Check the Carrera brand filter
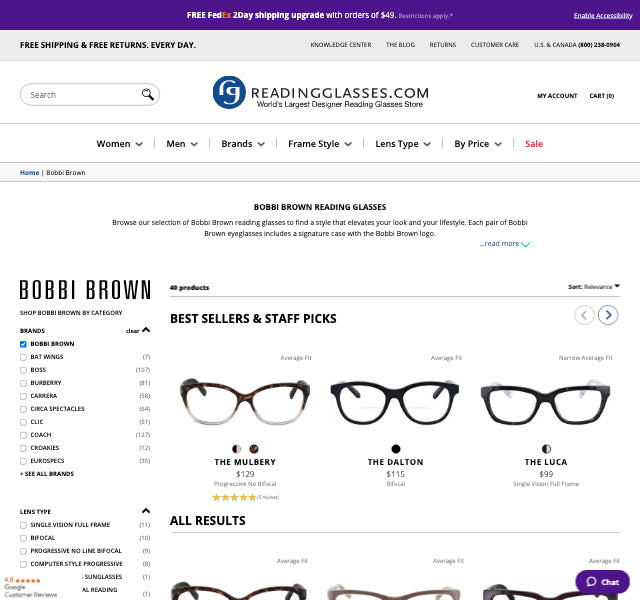 23,396
